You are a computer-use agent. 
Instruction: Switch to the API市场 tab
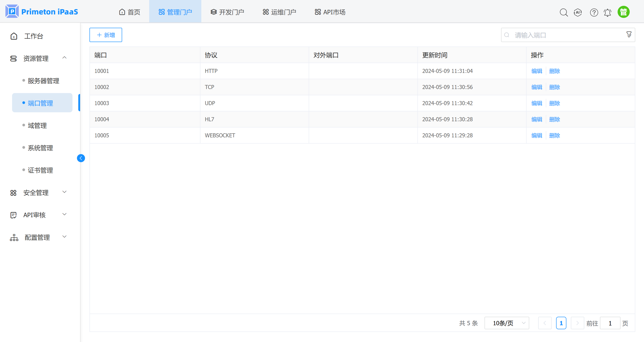click(329, 11)
